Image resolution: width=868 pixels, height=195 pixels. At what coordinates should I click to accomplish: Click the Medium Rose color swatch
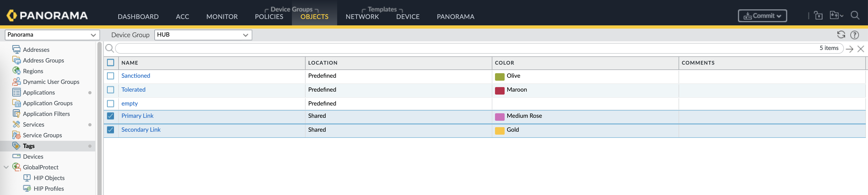tap(499, 117)
